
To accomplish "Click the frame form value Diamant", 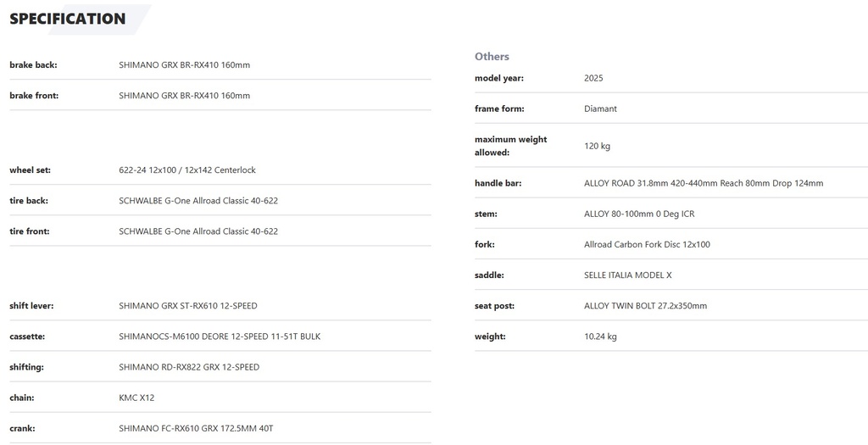I will point(600,109).
